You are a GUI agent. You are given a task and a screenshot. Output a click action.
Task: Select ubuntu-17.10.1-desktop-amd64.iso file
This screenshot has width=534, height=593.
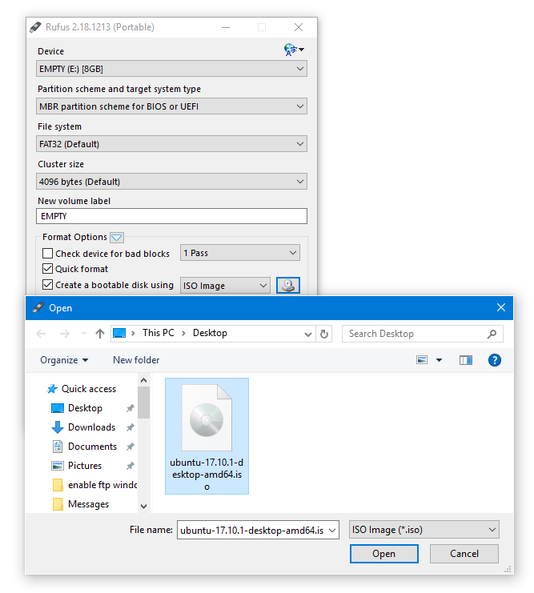point(207,436)
